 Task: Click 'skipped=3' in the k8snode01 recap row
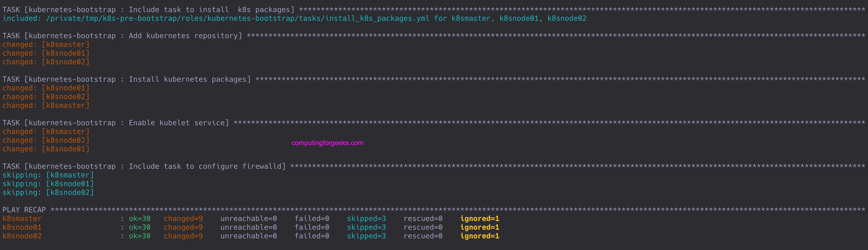tap(366, 228)
